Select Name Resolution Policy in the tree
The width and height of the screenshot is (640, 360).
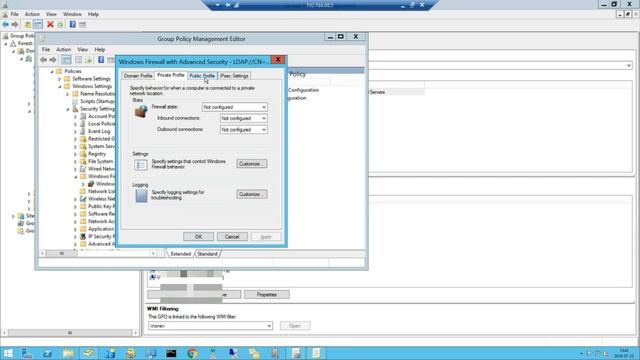click(x=98, y=94)
